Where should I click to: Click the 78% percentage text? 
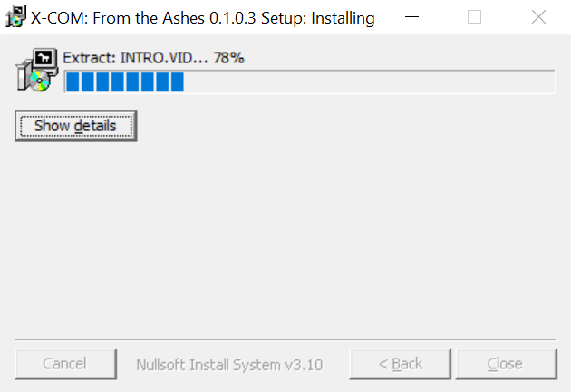(x=228, y=58)
